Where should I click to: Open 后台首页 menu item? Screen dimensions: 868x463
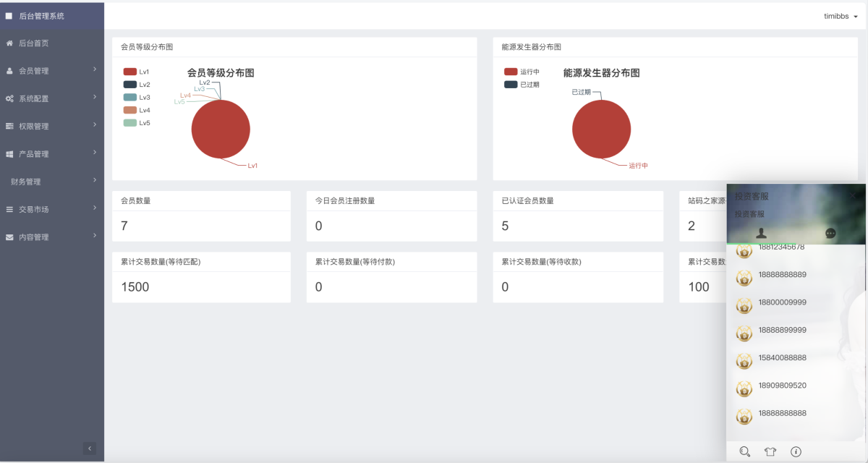point(52,43)
